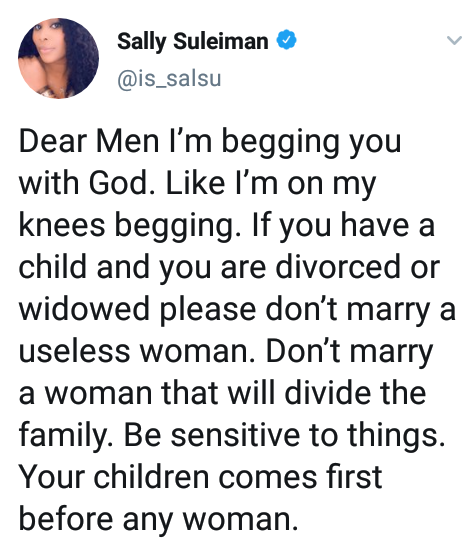474x542 pixels.
Task: Open the @is_salsu handle link
Action: [x=169, y=78]
